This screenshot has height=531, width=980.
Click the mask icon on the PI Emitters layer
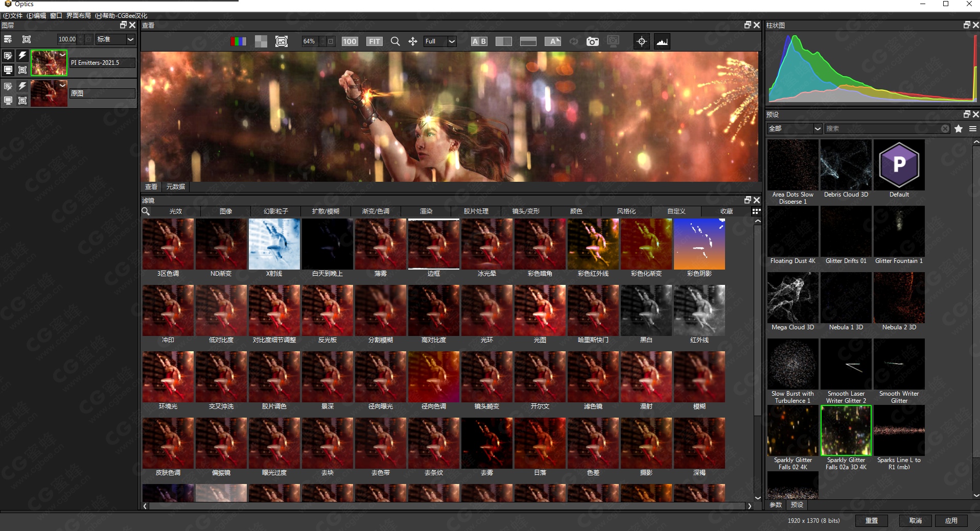22,70
